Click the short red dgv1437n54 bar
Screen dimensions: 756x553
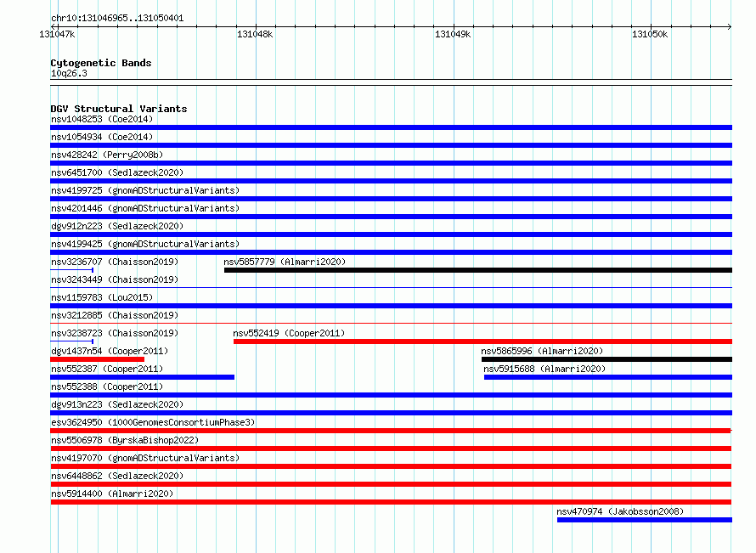tap(98, 359)
